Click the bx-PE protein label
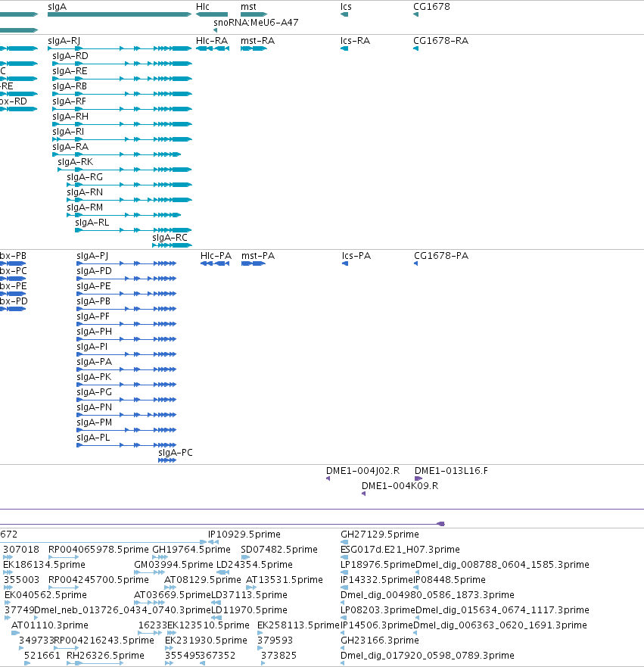The image size is (644, 667). click(13, 286)
